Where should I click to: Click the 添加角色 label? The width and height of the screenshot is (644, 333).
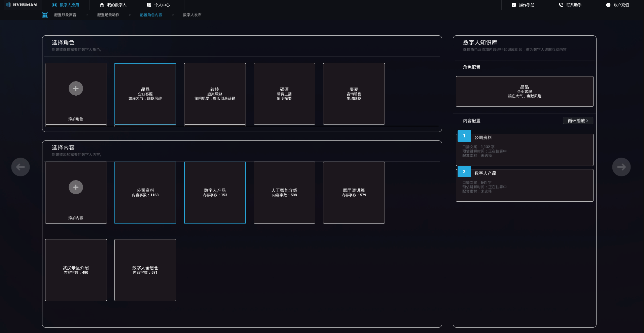click(76, 119)
